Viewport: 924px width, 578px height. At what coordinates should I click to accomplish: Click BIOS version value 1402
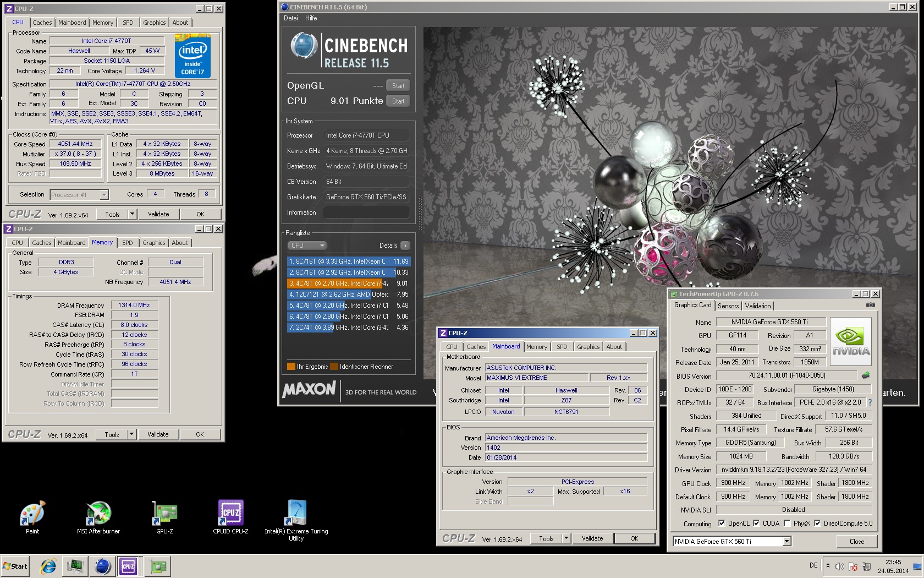coord(566,448)
